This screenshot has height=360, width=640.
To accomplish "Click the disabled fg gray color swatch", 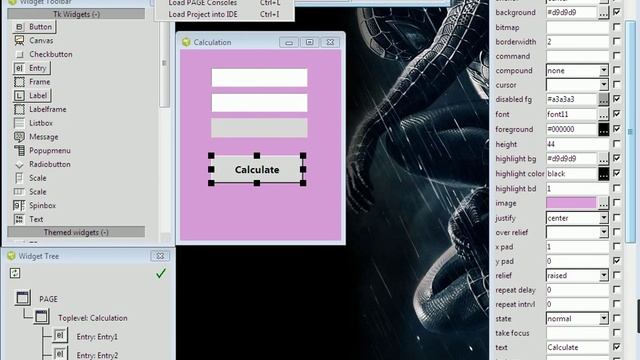I will (x=603, y=99).
